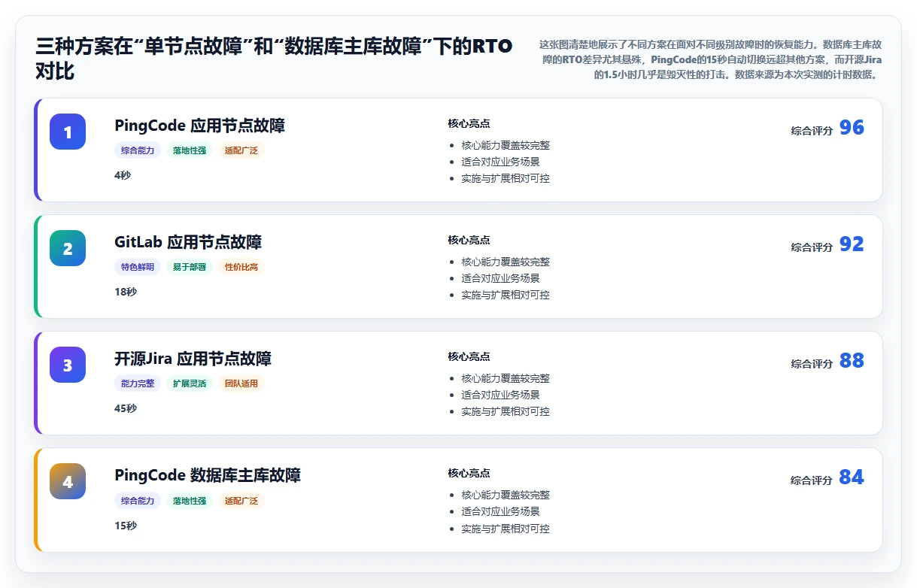
Task: Click the rank 2 number badge
Action: [68, 248]
